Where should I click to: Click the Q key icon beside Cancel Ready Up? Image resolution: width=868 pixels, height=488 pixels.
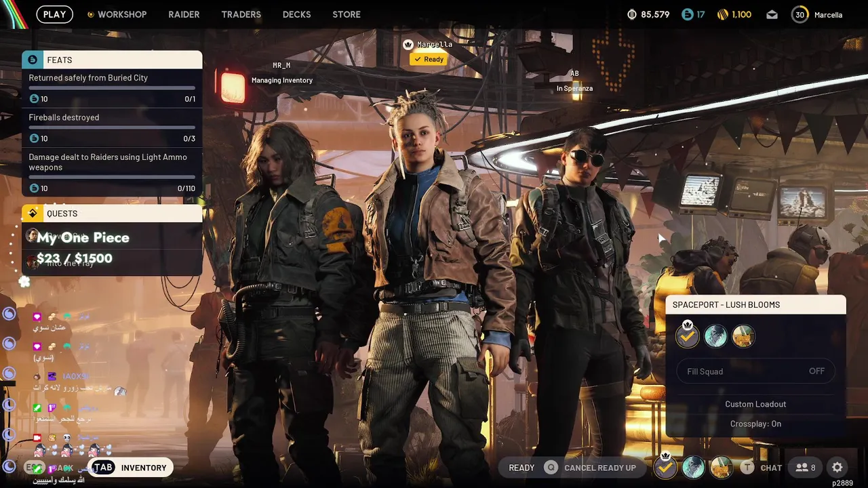(551, 468)
